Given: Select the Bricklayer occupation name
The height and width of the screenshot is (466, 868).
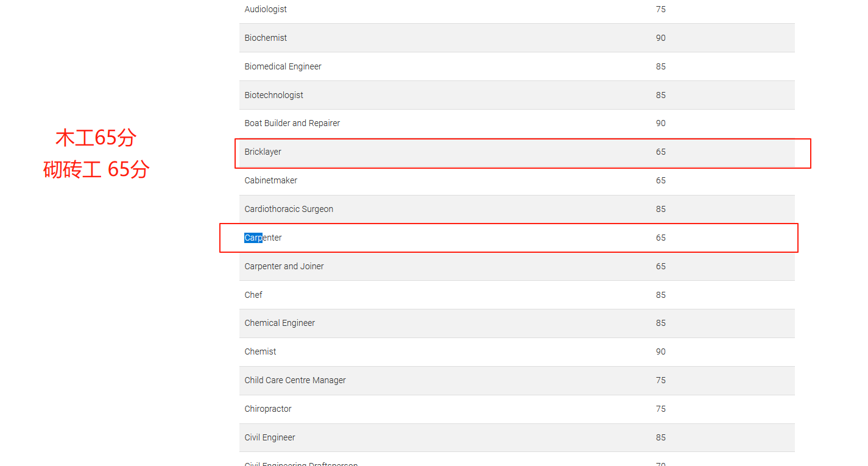Looking at the screenshot, I should tap(263, 152).
